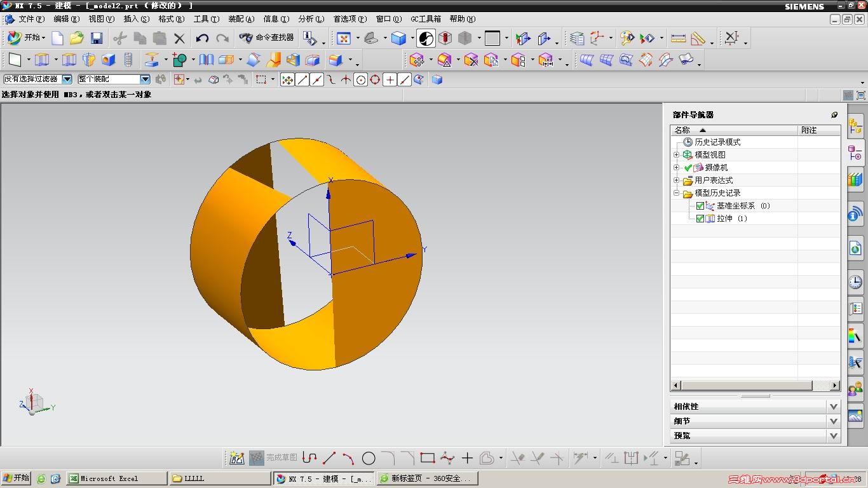Open the Assembly Navigator sidebar tab
This screenshot has width=868, height=488.
click(x=855, y=126)
